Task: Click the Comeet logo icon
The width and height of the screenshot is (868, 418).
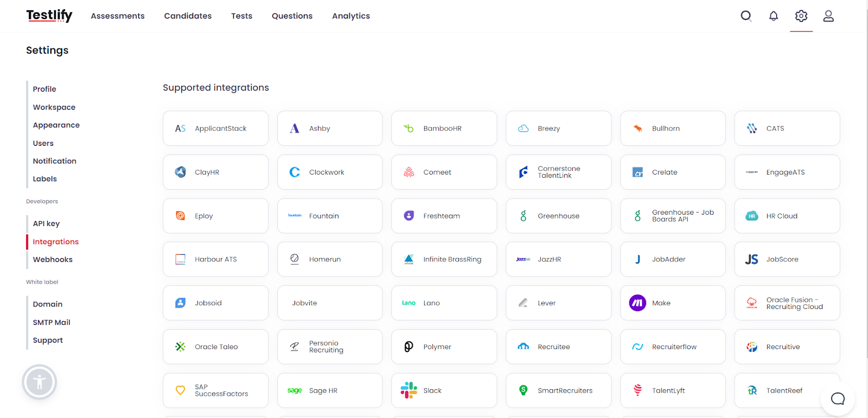Action: [409, 172]
